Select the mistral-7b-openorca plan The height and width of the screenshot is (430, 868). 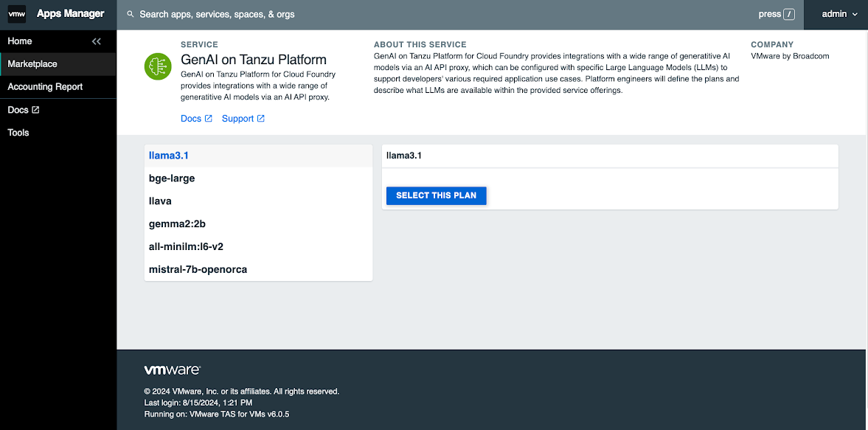click(258, 269)
